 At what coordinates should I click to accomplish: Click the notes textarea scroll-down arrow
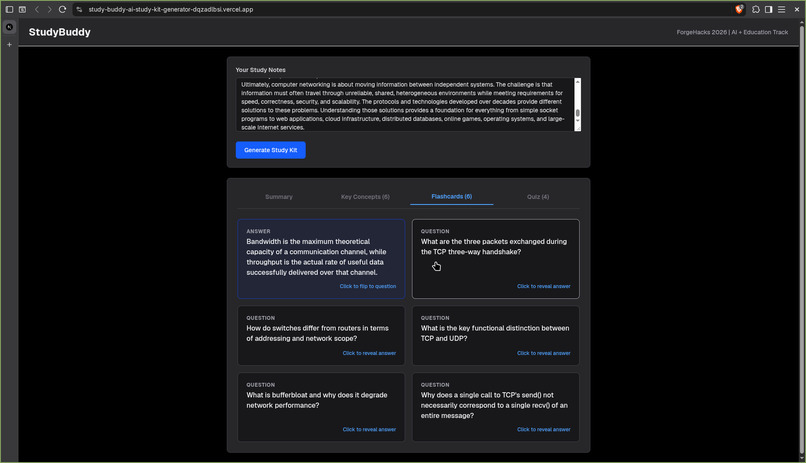click(x=577, y=121)
